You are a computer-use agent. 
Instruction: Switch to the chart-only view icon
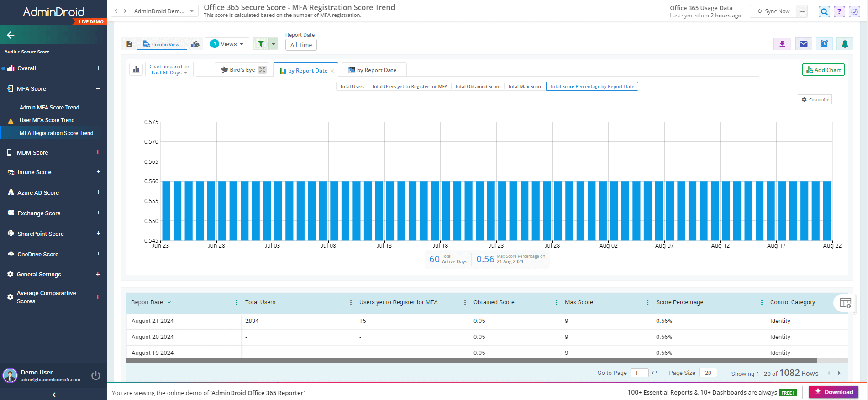(x=195, y=44)
